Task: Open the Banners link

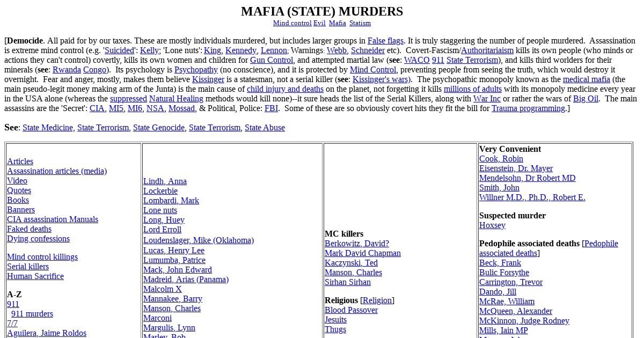Action: 21,210
